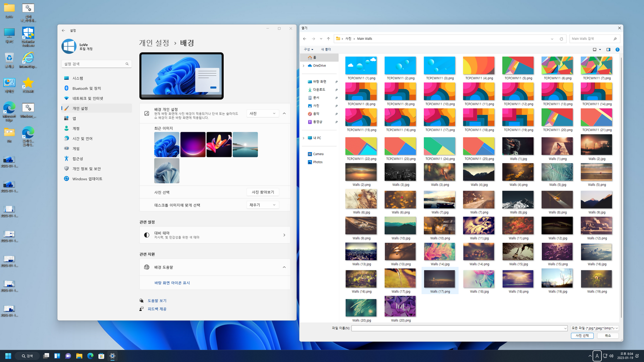Select the Walls (20).png thumbnail
Viewport: 644px width, 362px height.
pyautogui.click(x=400, y=306)
